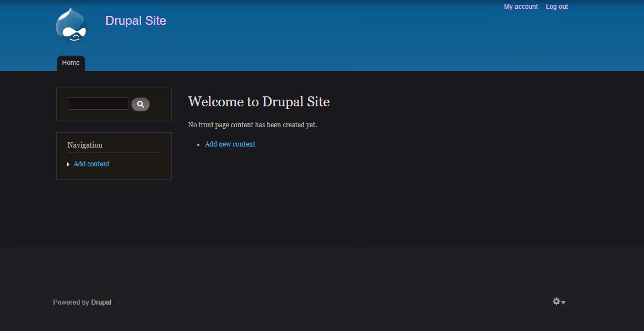Expand the dropdown arrow beside the gear

click(x=564, y=303)
